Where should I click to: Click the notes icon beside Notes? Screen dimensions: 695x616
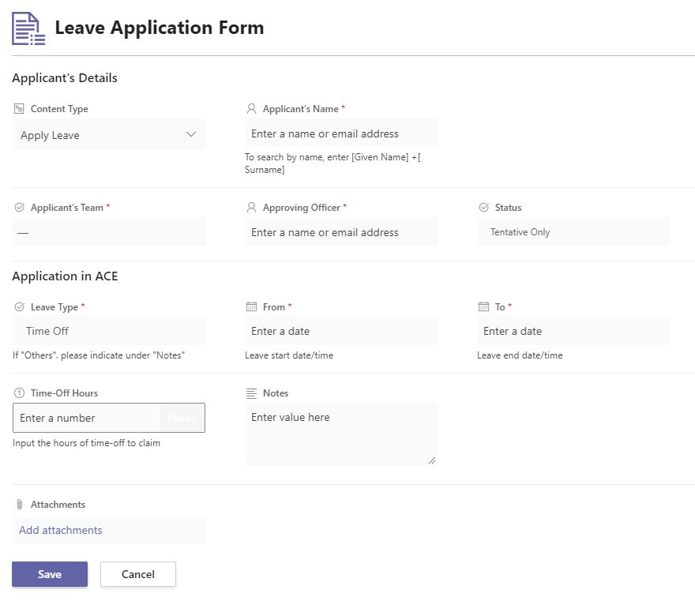click(251, 393)
